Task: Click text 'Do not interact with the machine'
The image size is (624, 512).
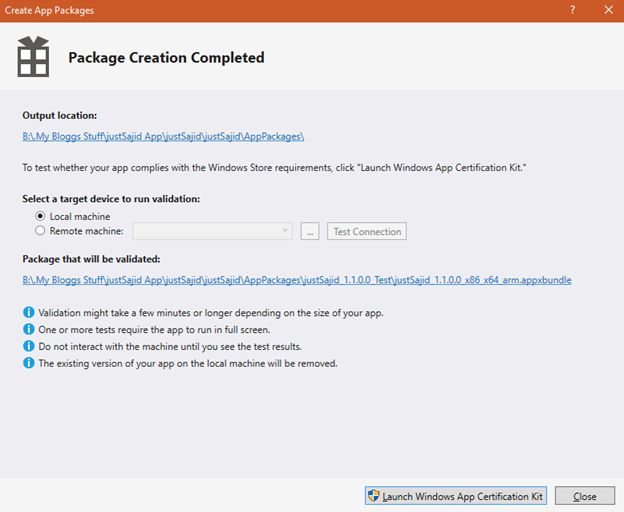Action: pos(109,347)
